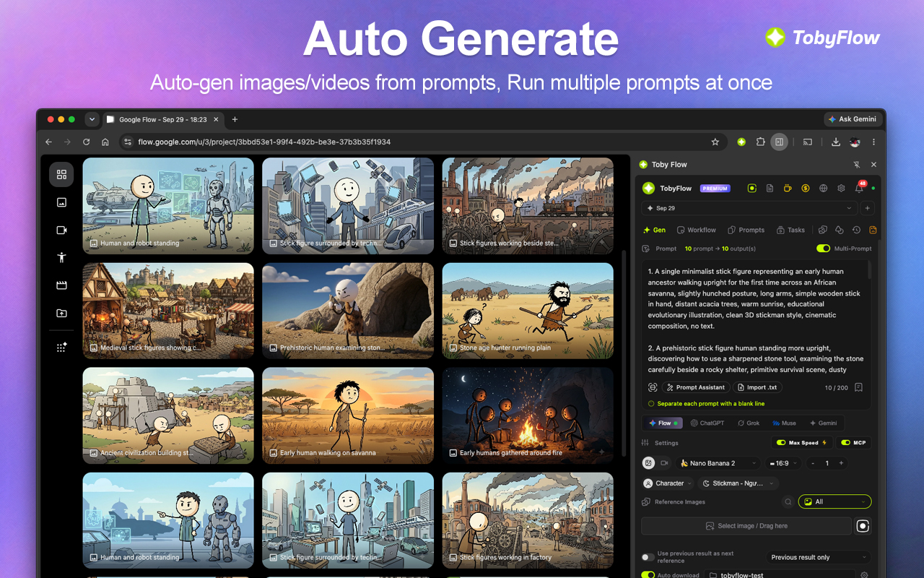Open the TobyFlow notifications bell
The image size is (924, 578).
(859, 188)
